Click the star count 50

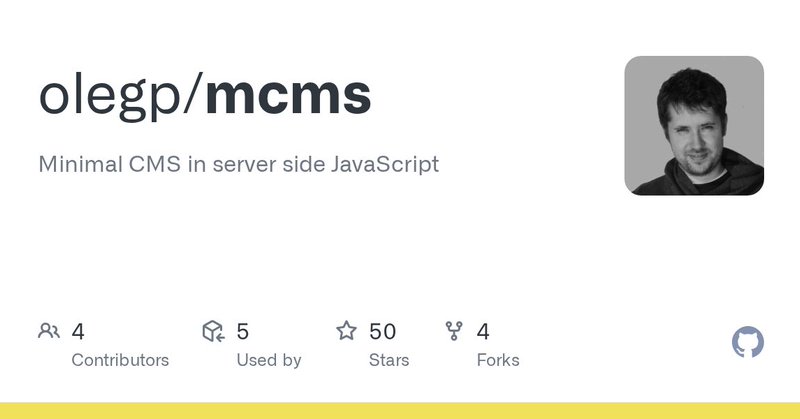tap(383, 332)
